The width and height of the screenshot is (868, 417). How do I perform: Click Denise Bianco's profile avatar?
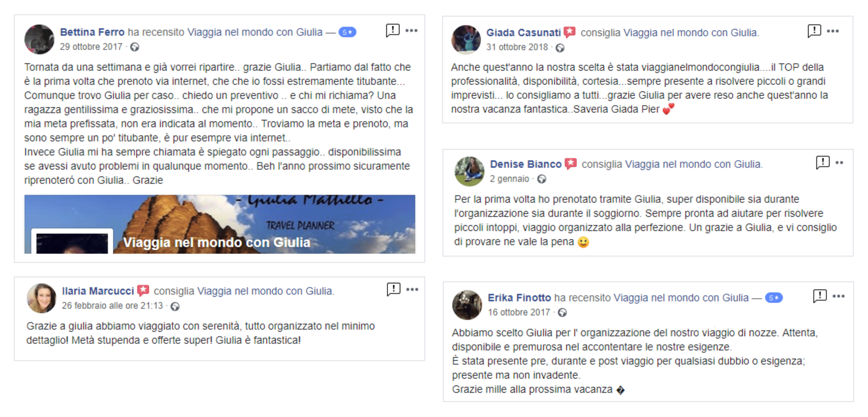coord(470,171)
